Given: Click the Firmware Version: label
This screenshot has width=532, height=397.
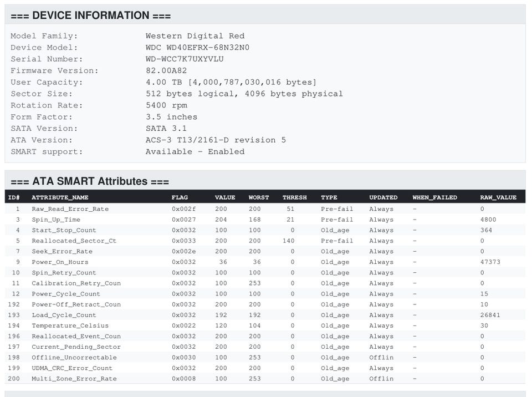Looking at the screenshot, I should (x=55, y=70).
